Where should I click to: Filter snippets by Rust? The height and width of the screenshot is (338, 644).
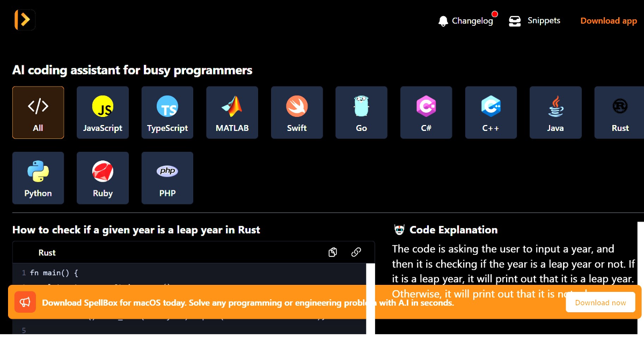coord(620,113)
